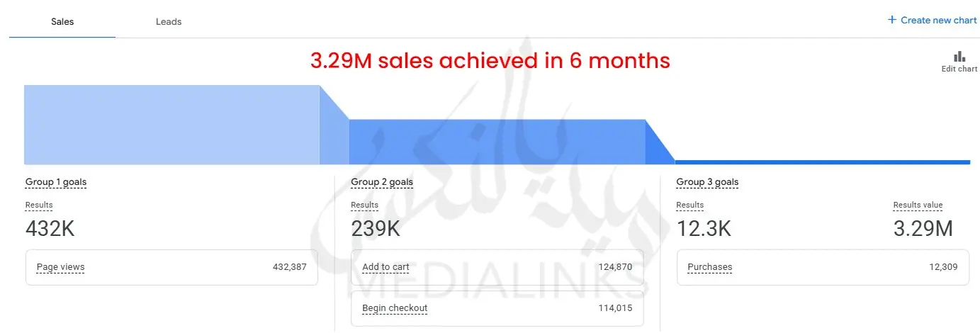980x333 pixels.
Task: Click the Create new chart link
Action: [938, 21]
